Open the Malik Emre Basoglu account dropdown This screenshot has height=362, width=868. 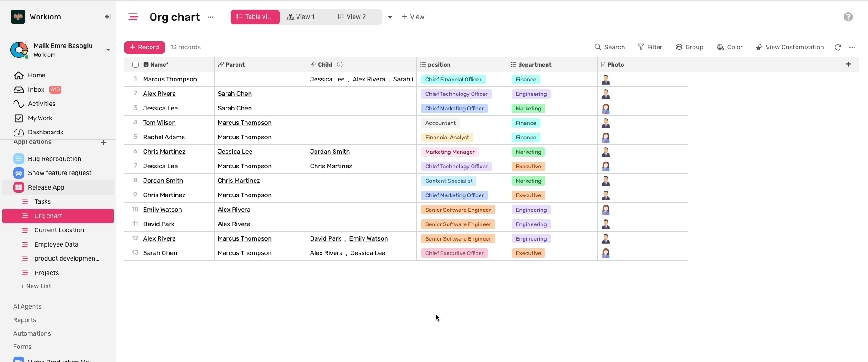pyautogui.click(x=108, y=50)
